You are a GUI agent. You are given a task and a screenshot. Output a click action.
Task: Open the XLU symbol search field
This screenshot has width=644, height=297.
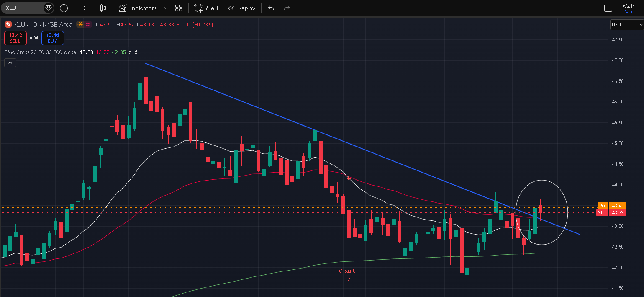22,8
